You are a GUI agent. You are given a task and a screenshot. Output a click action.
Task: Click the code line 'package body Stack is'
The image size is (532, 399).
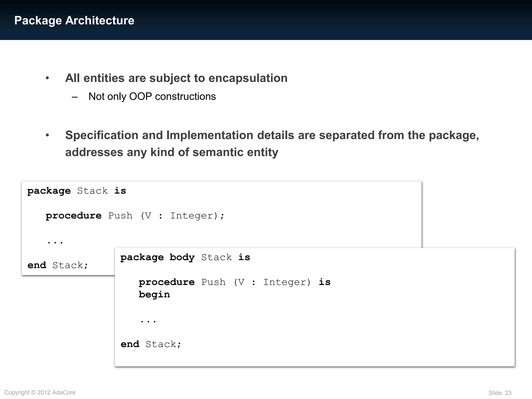click(185, 257)
